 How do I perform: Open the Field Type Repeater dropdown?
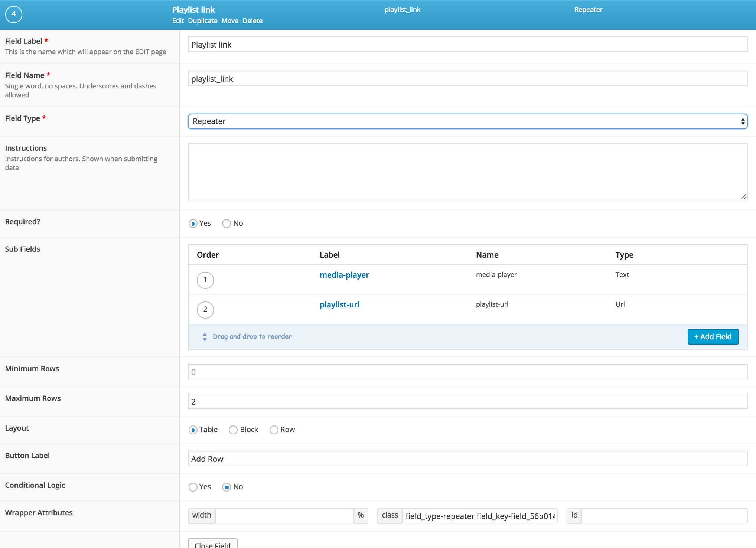pos(467,121)
